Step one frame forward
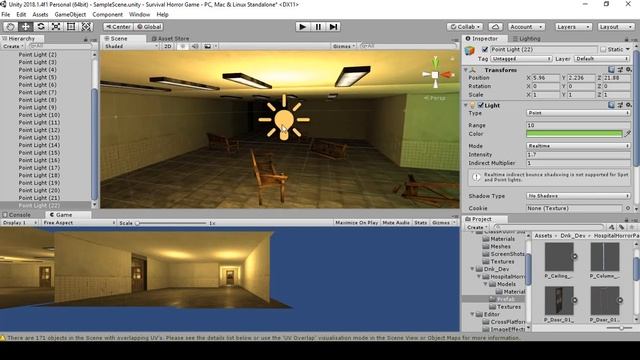The image size is (640, 360). pyautogui.click(x=333, y=27)
